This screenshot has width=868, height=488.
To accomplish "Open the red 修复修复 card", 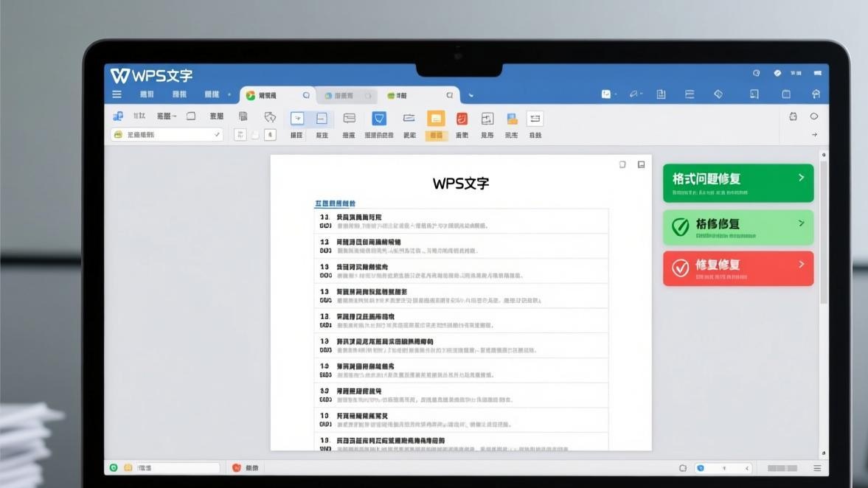I will coord(738,268).
